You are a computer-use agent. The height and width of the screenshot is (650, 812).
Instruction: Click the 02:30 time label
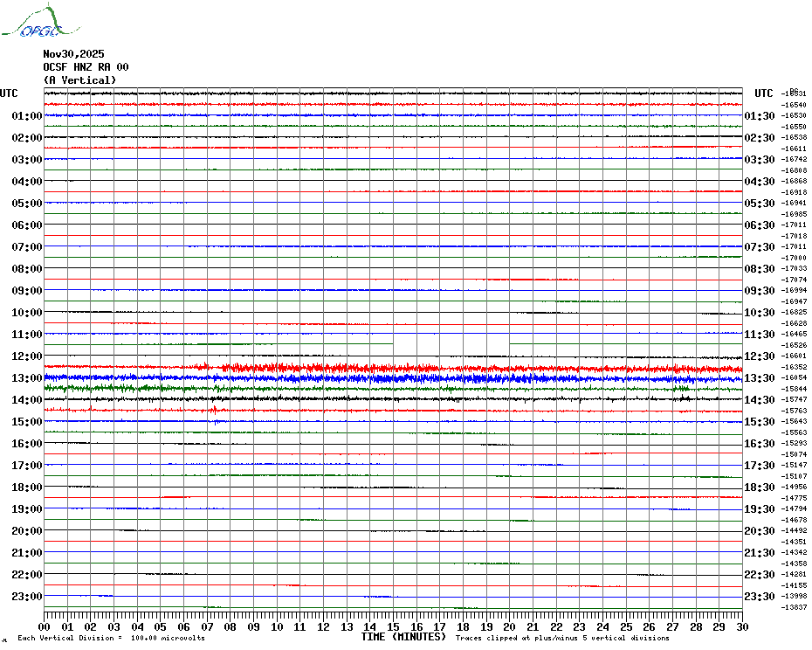coord(760,137)
